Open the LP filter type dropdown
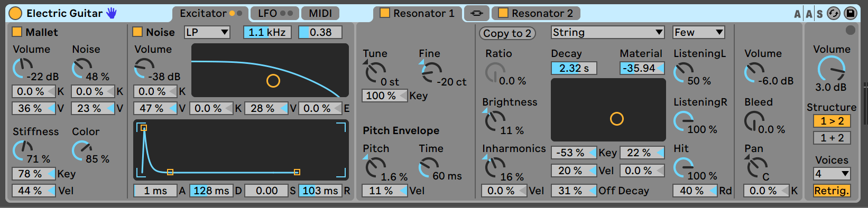Image resolution: width=868 pixels, height=208 pixels. pyautogui.click(x=207, y=32)
